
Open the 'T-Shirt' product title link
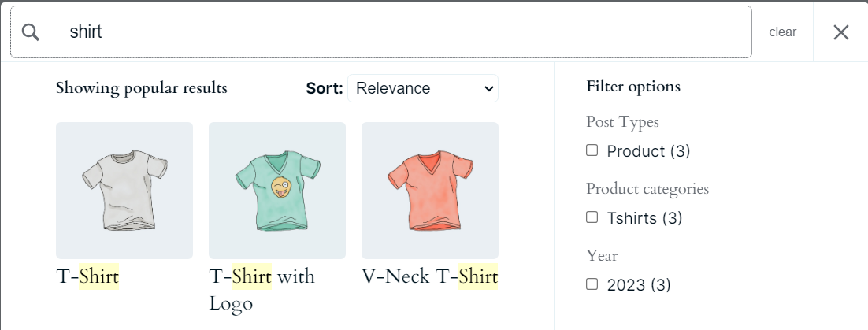87,276
